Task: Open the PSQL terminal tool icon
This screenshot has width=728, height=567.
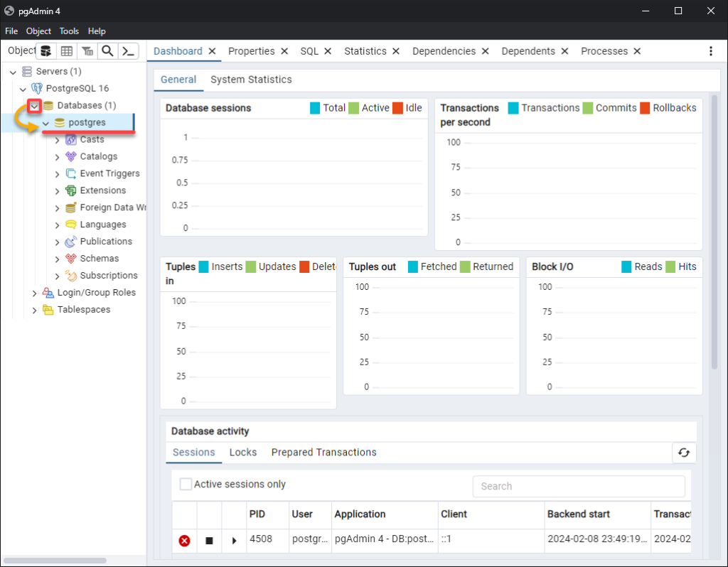Action: (128, 51)
